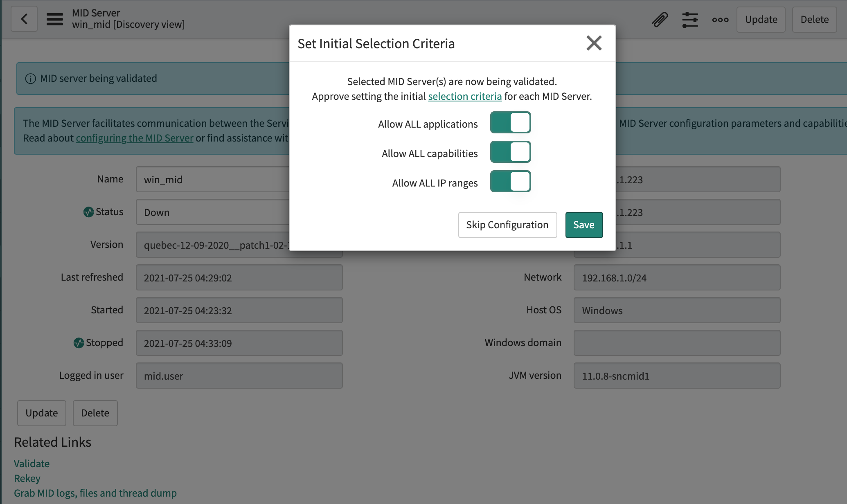Viewport: 847px width, 504px height.
Task: Click the Name field showing win_mid
Action: point(205,179)
